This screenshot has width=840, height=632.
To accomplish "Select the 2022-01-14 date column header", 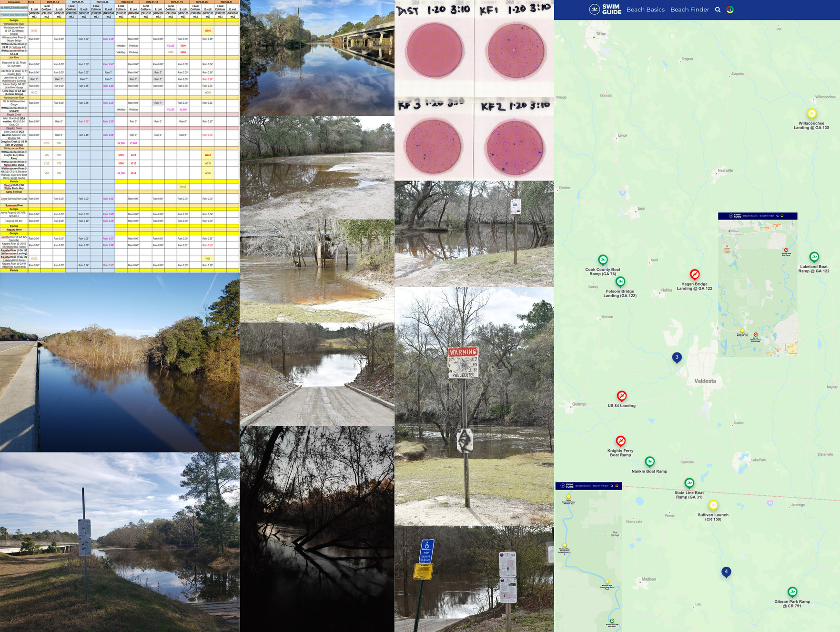I will coord(53,2).
